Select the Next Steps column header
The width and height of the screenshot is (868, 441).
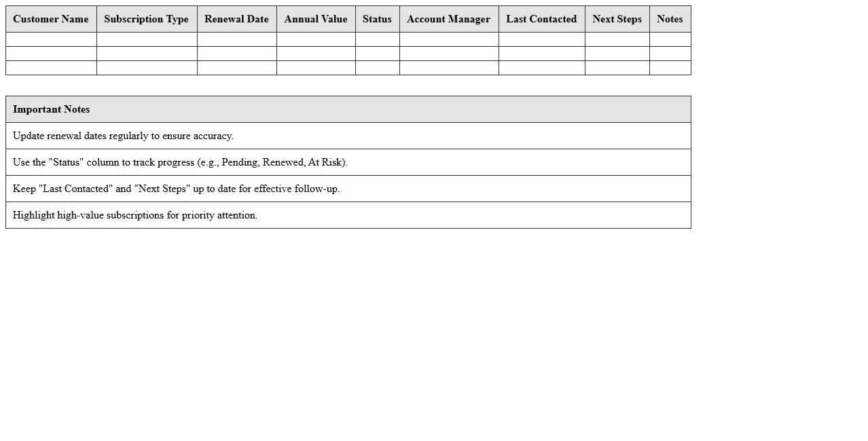[617, 19]
